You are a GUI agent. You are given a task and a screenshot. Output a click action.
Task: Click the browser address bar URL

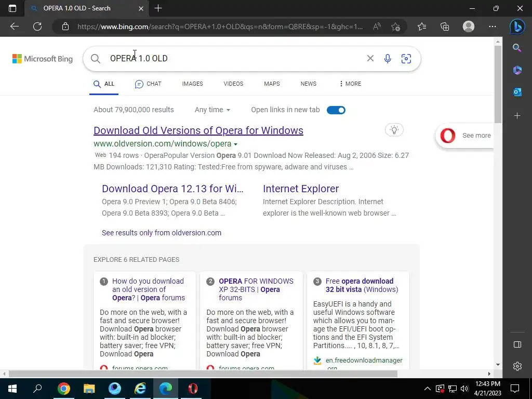coord(220,26)
